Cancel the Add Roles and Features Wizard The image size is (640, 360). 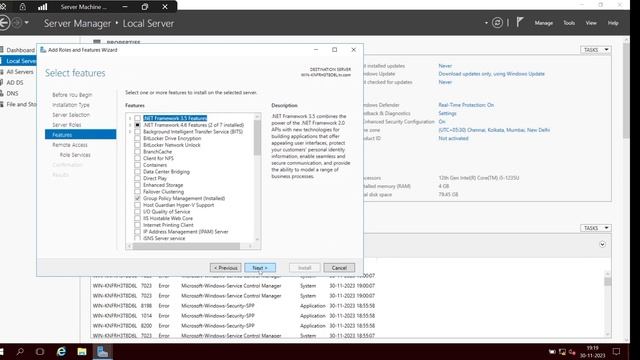[x=339, y=268]
